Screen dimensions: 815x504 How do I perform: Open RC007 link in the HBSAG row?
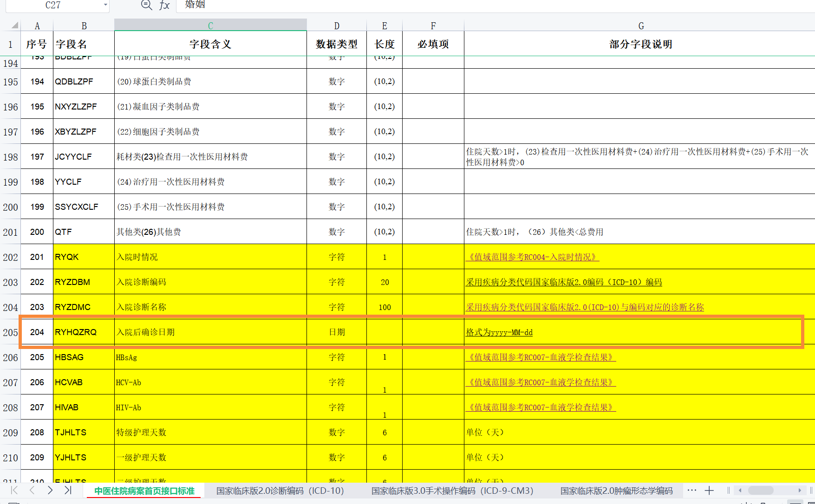pyautogui.click(x=541, y=357)
